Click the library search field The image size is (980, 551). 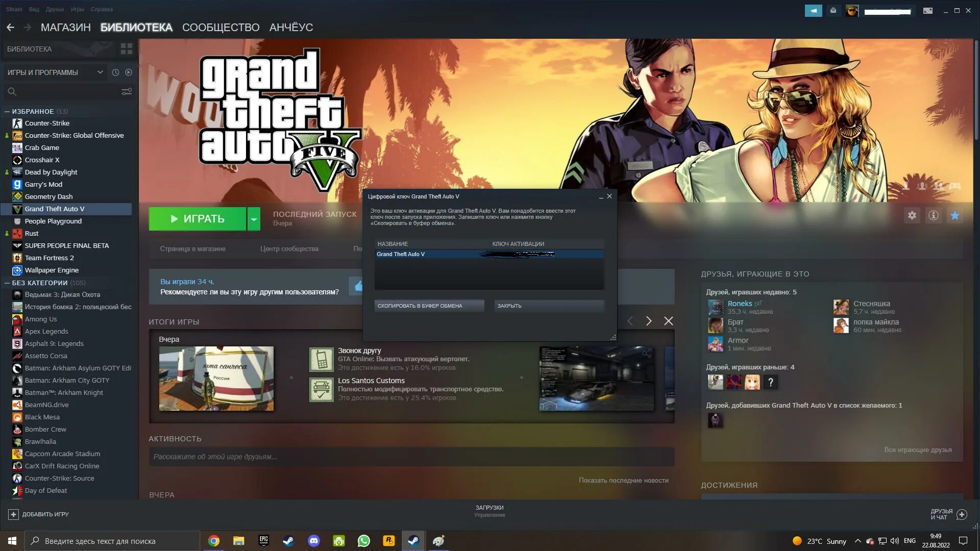[63, 92]
